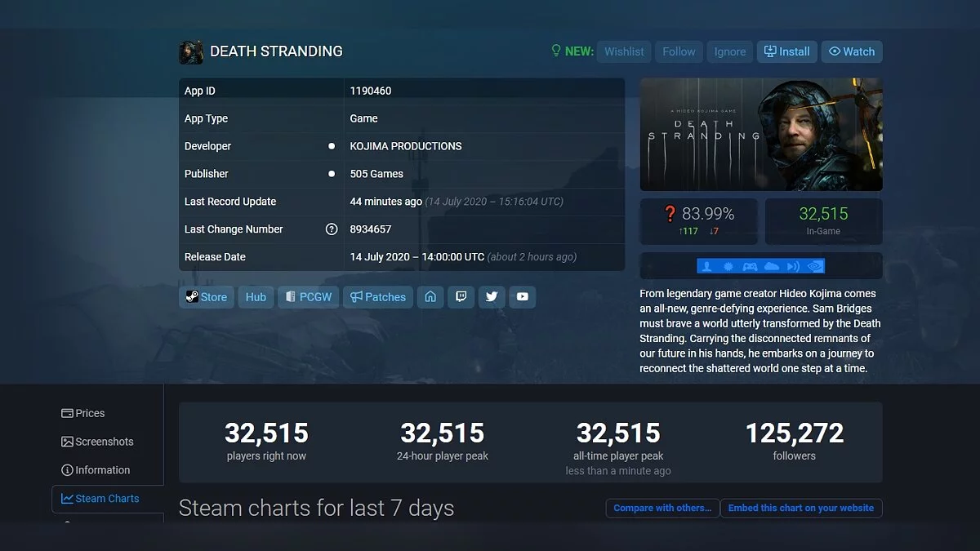Open the YouTube icon link
The height and width of the screenshot is (551, 980).
[x=523, y=297]
